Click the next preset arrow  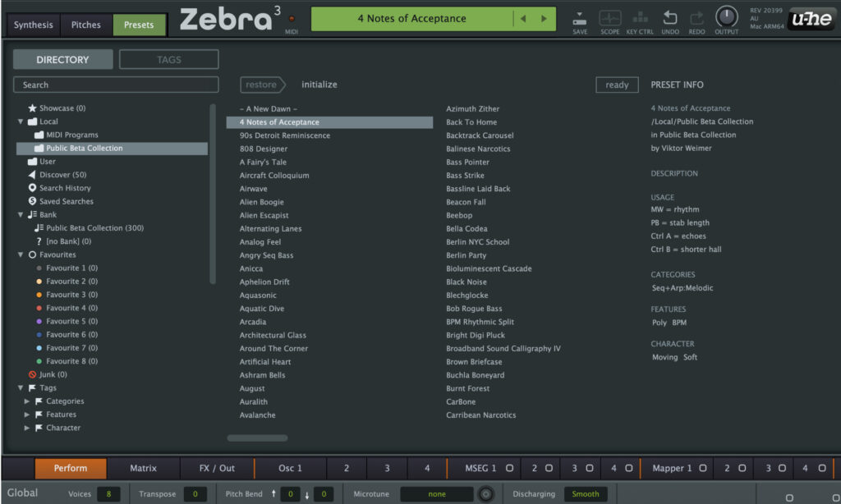tap(544, 18)
